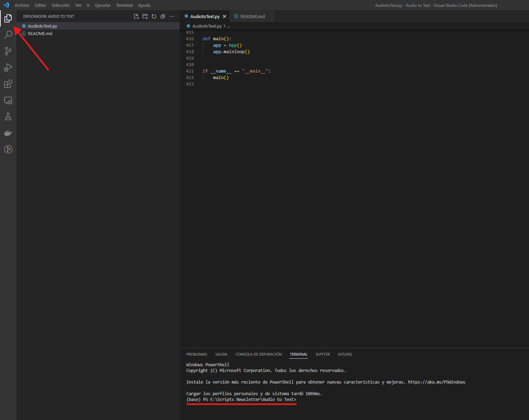Open Explorer more actions ellipsis menu

[x=172, y=16]
